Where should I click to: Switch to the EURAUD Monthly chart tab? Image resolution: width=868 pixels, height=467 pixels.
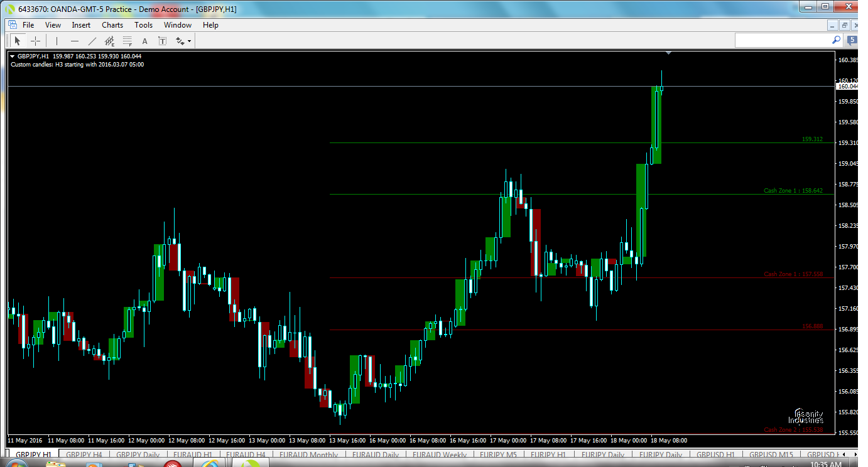(x=308, y=454)
